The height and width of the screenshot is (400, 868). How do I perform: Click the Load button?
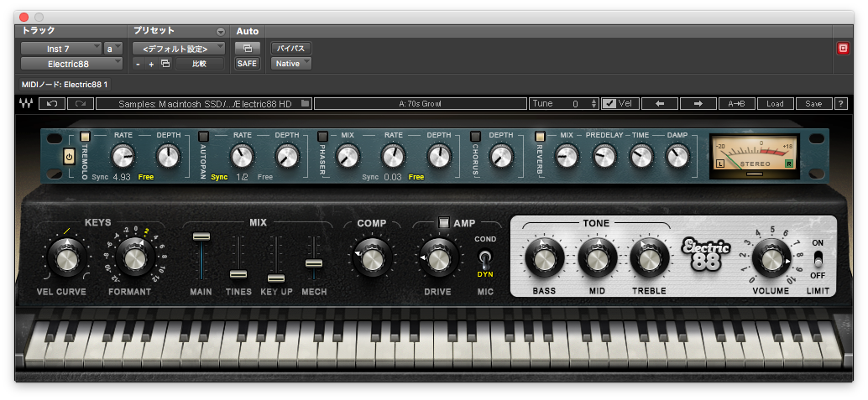pos(775,103)
